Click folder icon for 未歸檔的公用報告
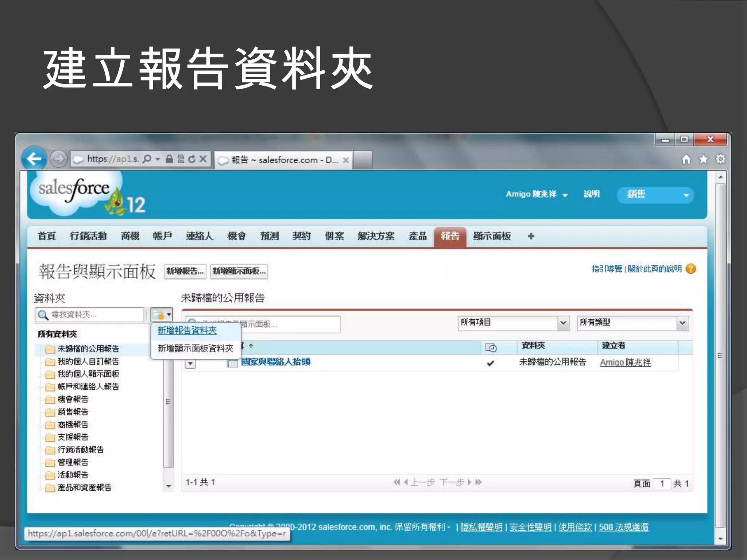 50,349
